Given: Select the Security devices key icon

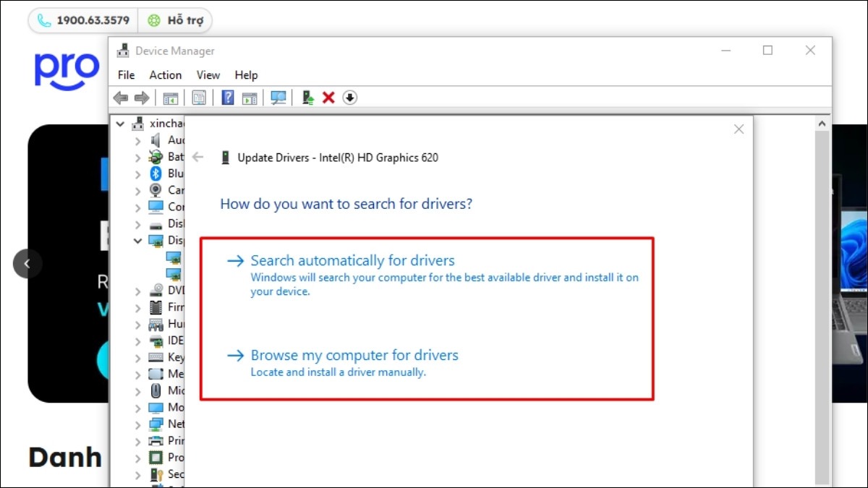Looking at the screenshot, I should coord(156,474).
